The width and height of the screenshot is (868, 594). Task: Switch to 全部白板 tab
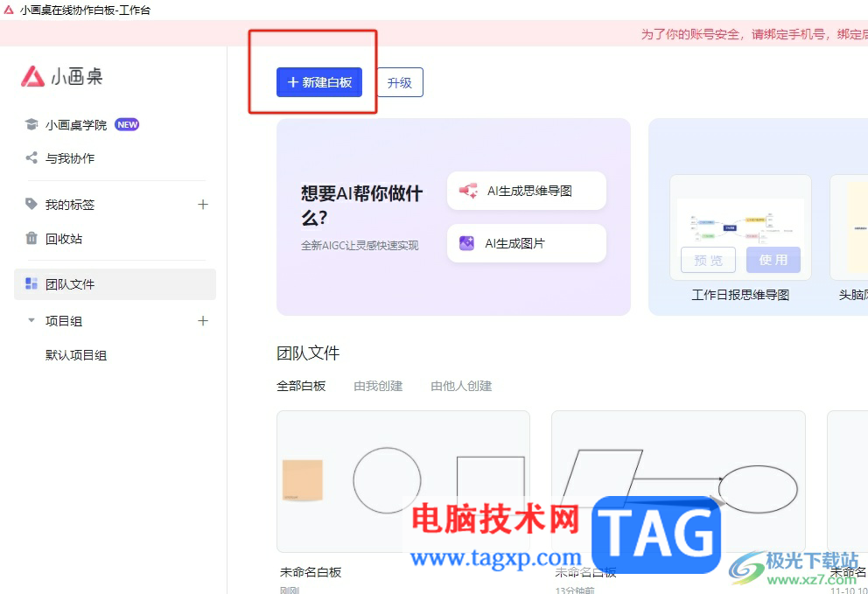(301, 386)
